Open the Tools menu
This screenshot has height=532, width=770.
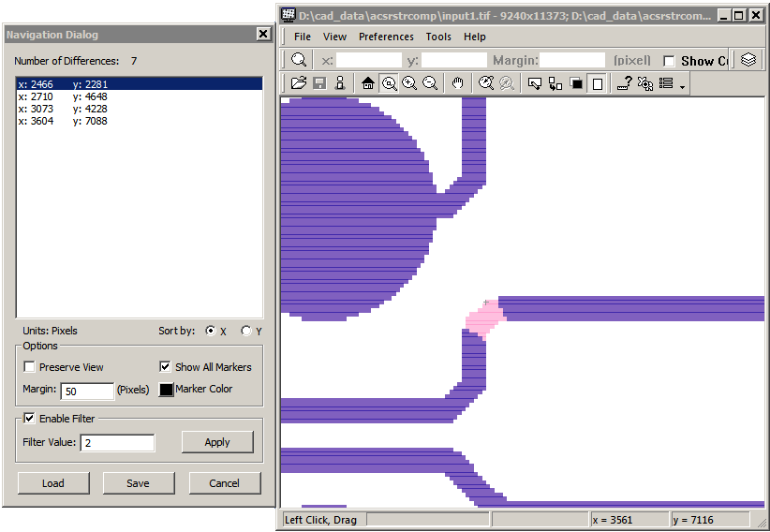point(438,37)
